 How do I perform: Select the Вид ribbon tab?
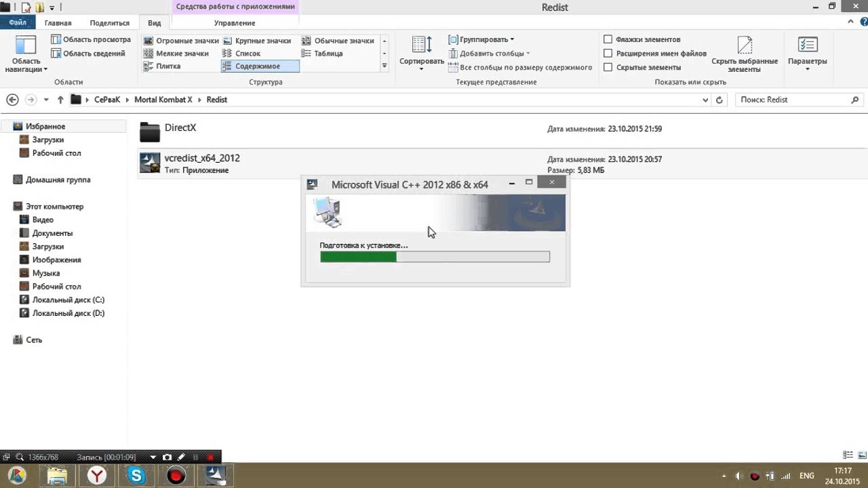(x=155, y=23)
